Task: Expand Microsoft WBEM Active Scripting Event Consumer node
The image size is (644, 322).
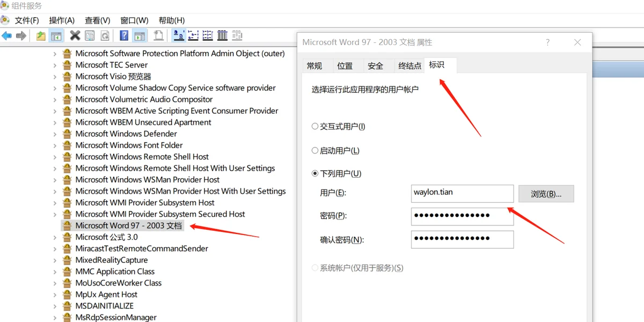Action: coord(55,111)
